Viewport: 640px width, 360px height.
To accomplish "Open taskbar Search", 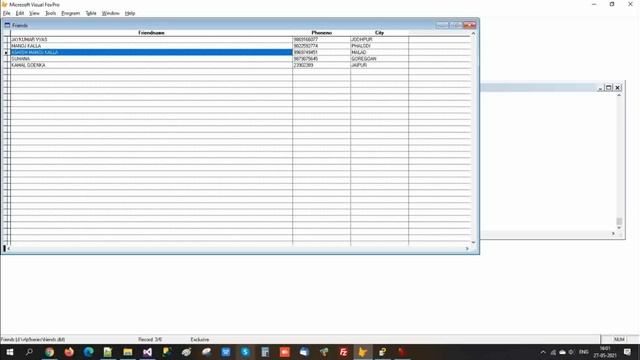I will coord(29,352).
